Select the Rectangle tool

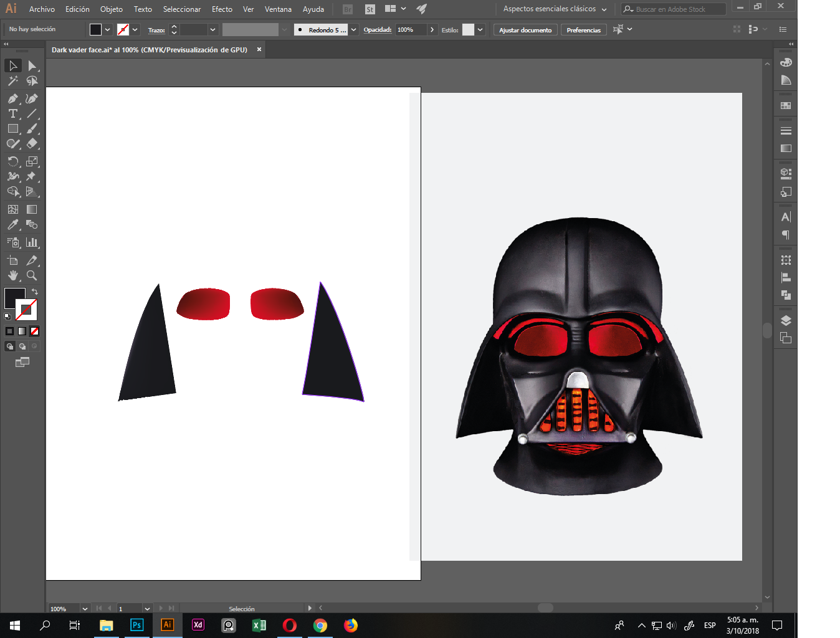13,128
